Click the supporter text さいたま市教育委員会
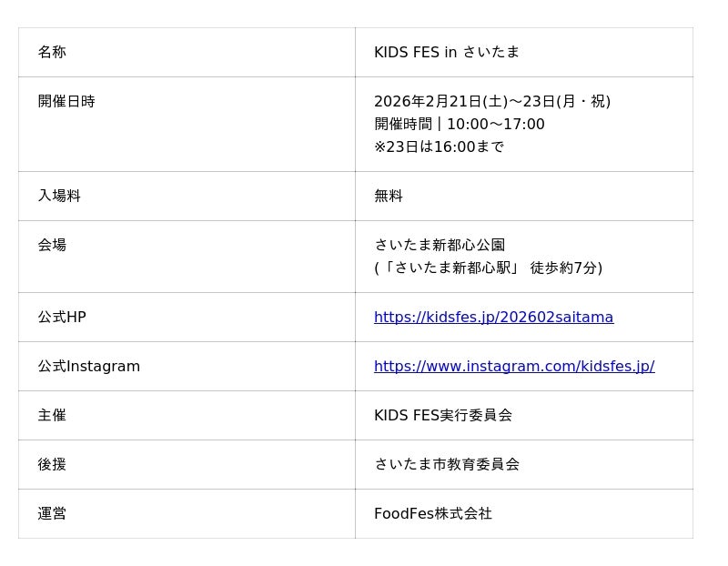728x566 pixels. click(447, 465)
